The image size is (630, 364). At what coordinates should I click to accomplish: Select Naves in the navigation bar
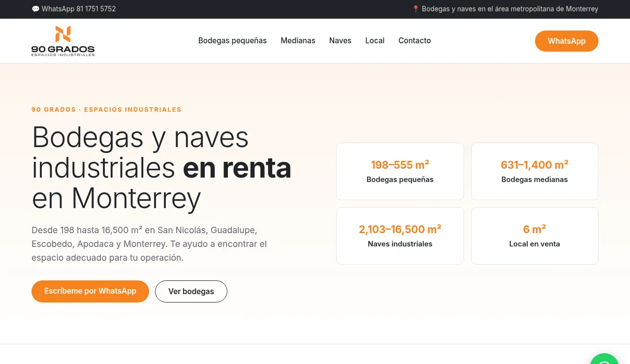[x=340, y=41]
